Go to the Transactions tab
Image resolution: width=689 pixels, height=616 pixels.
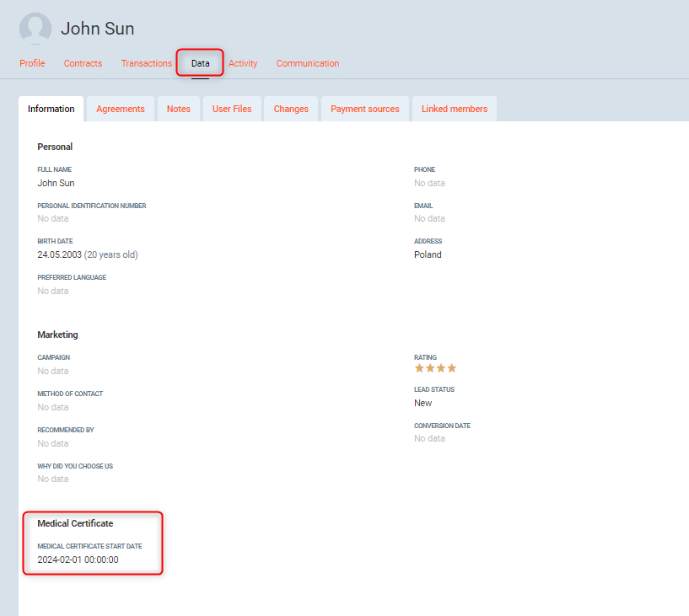pos(147,63)
